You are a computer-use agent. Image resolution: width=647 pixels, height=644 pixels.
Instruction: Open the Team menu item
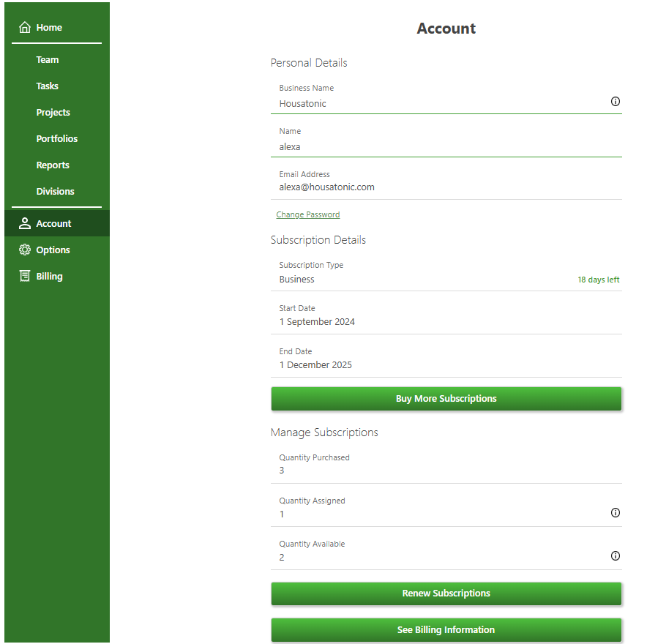(48, 60)
